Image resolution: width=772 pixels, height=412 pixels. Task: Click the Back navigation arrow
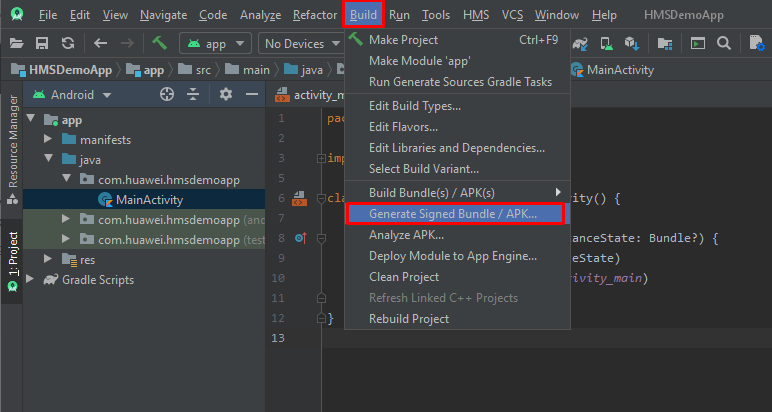(100, 43)
